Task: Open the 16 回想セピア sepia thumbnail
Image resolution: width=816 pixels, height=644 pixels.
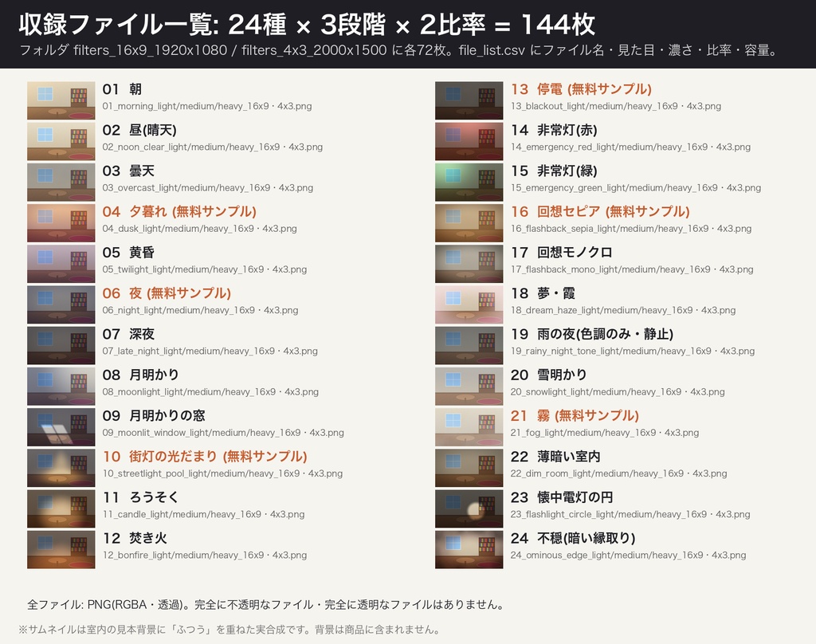Action: 469,223
